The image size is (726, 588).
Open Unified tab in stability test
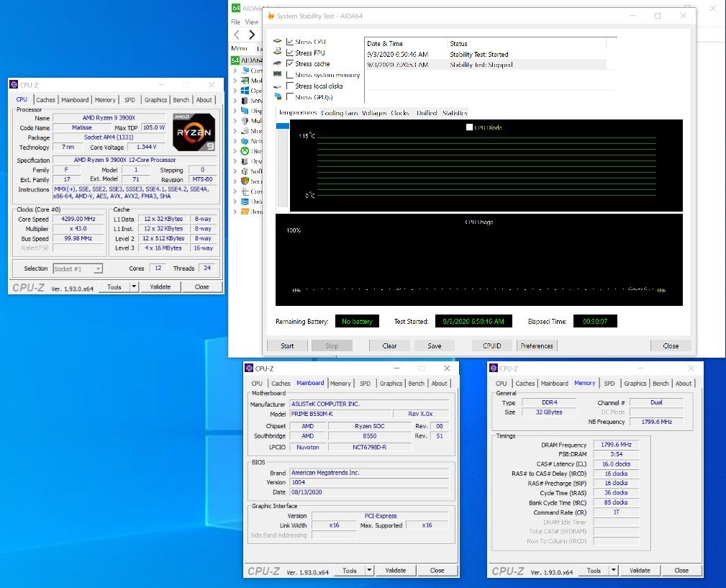click(x=427, y=112)
